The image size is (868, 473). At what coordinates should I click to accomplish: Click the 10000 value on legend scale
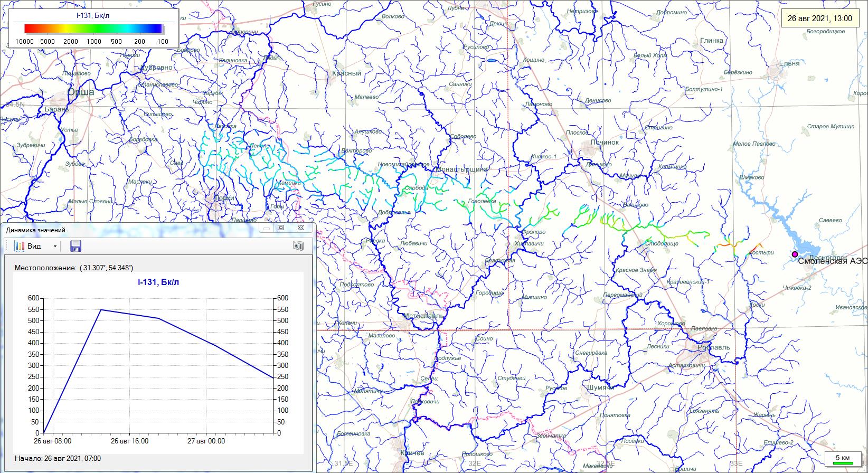tap(24, 41)
